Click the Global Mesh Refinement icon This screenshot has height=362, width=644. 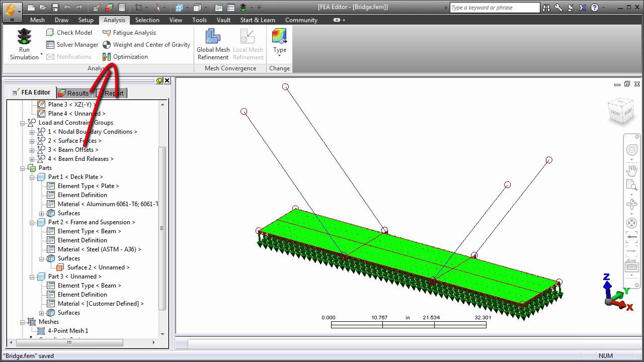click(x=213, y=37)
